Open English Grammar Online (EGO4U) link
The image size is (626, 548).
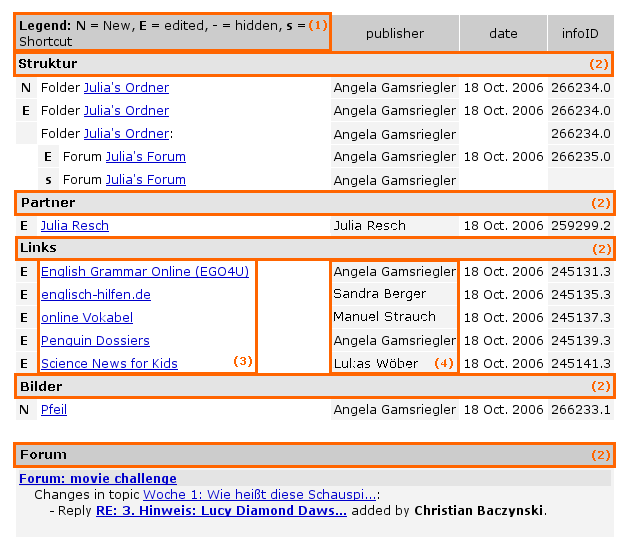pos(145,272)
